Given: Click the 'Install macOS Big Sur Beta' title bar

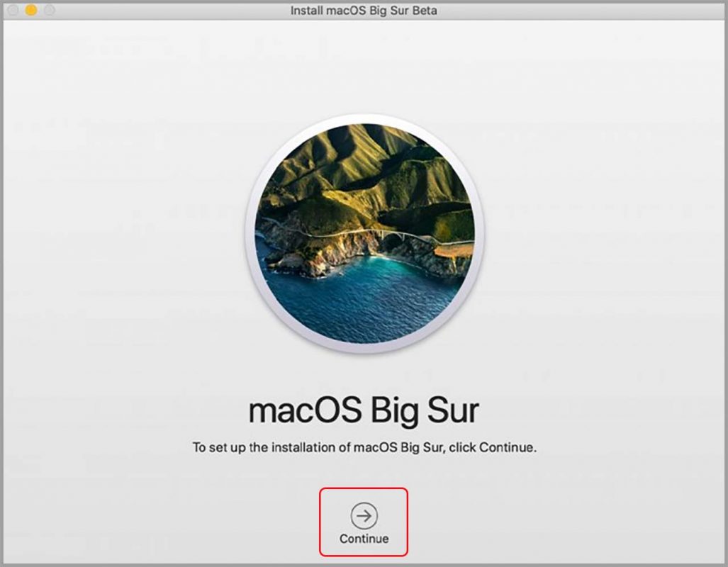Looking at the screenshot, I should point(363,10).
